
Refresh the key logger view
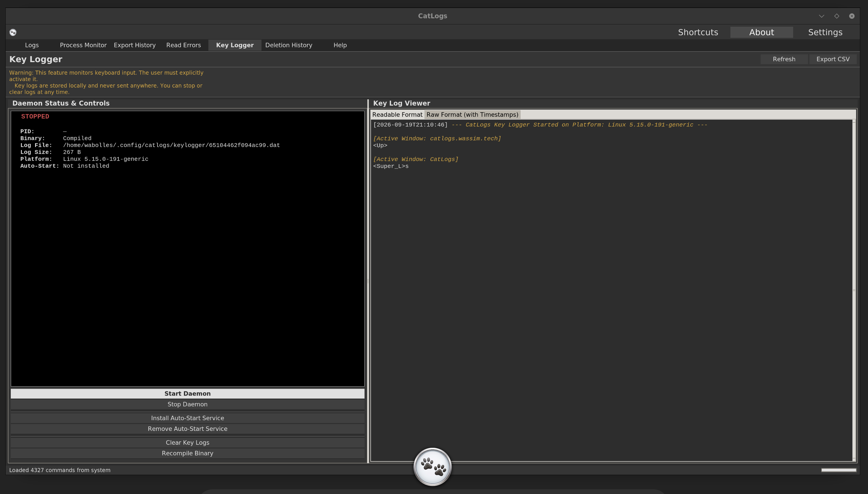pyautogui.click(x=784, y=59)
